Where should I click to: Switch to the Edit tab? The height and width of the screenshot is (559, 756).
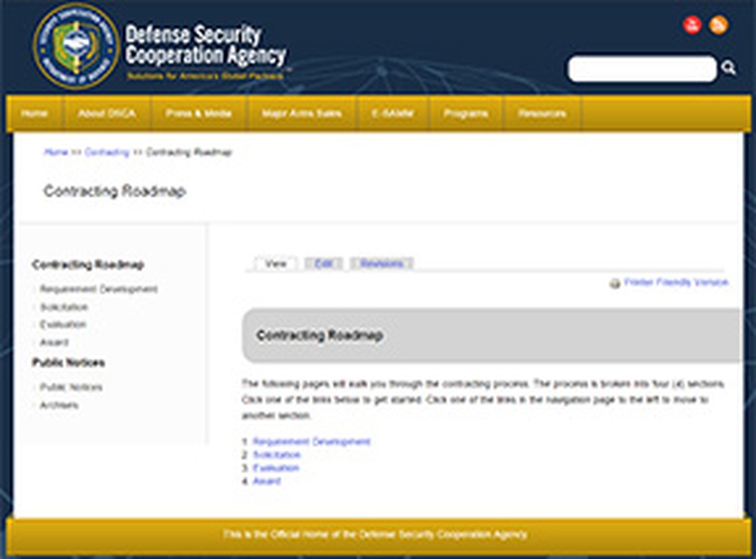pyautogui.click(x=323, y=264)
